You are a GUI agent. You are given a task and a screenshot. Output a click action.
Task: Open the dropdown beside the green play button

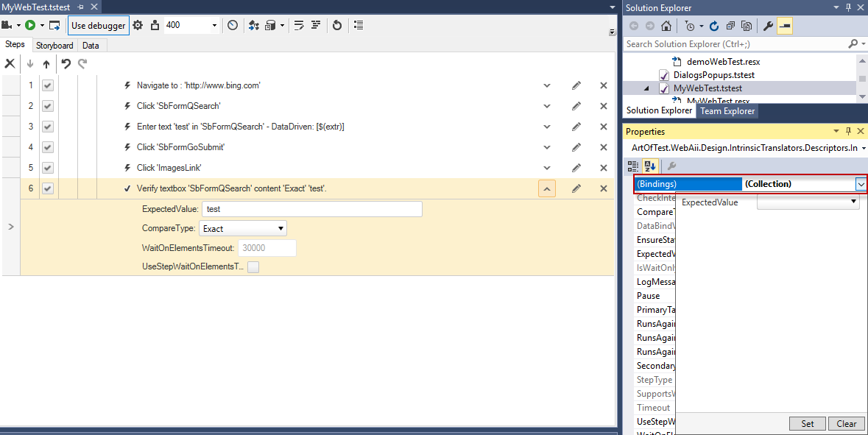click(x=42, y=26)
